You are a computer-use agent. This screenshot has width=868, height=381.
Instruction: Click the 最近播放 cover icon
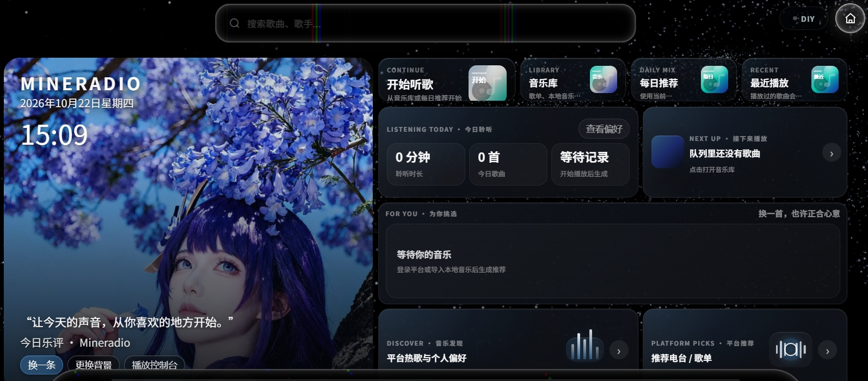[825, 79]
